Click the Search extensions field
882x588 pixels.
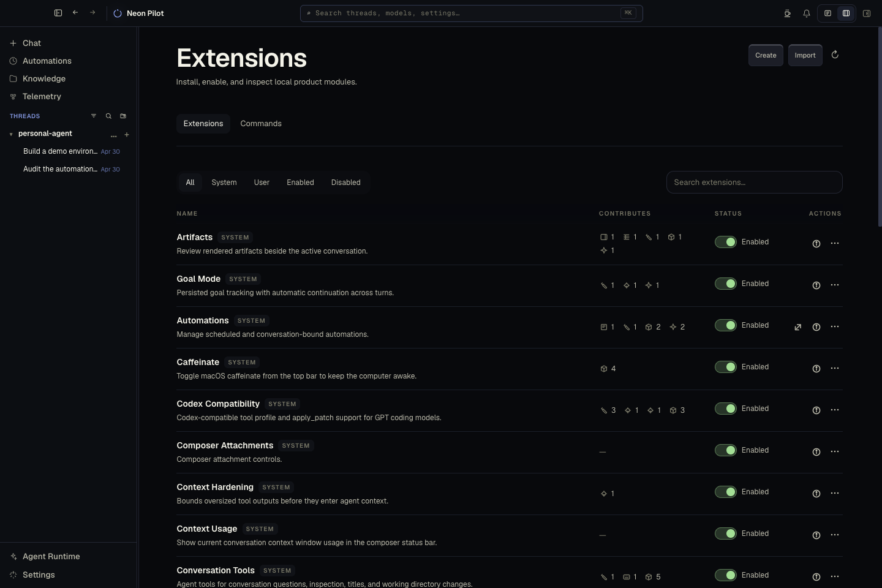tap(755, 183)
